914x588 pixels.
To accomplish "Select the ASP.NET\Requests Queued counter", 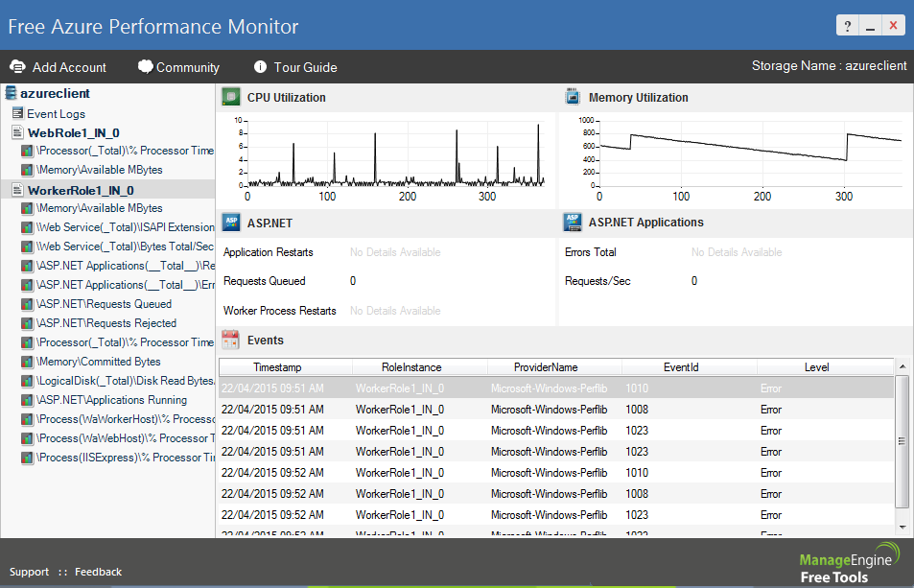I will 105,304.
